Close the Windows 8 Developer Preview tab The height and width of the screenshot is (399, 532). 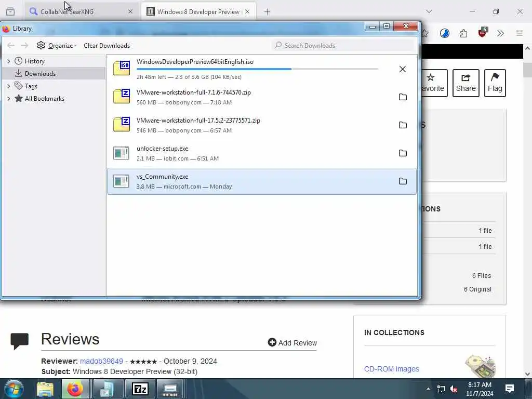(247, 11)
